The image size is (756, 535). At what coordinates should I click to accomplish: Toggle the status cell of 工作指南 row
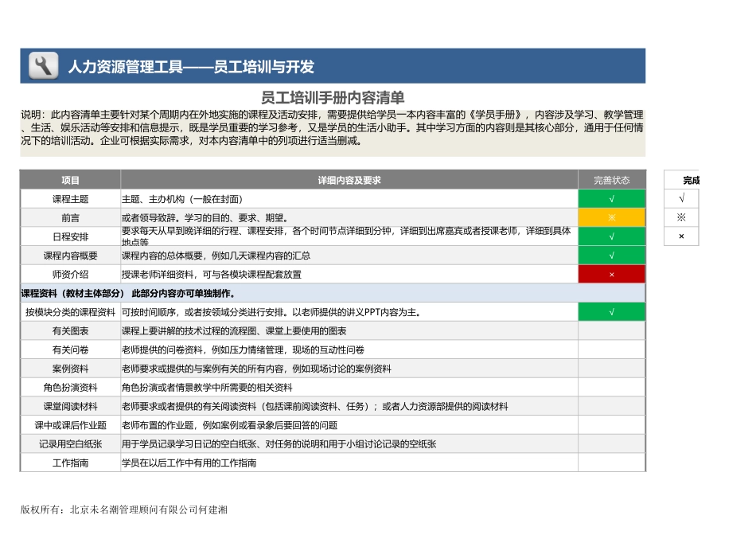(611, 463)
